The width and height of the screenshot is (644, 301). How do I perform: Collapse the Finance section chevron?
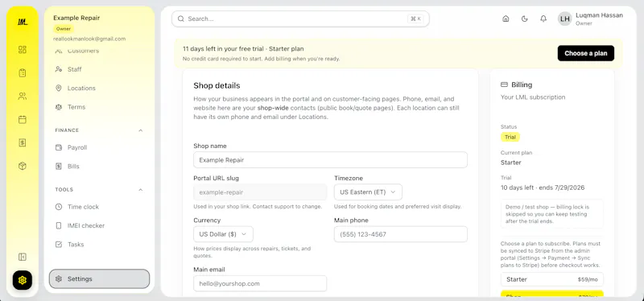point(140,130)
